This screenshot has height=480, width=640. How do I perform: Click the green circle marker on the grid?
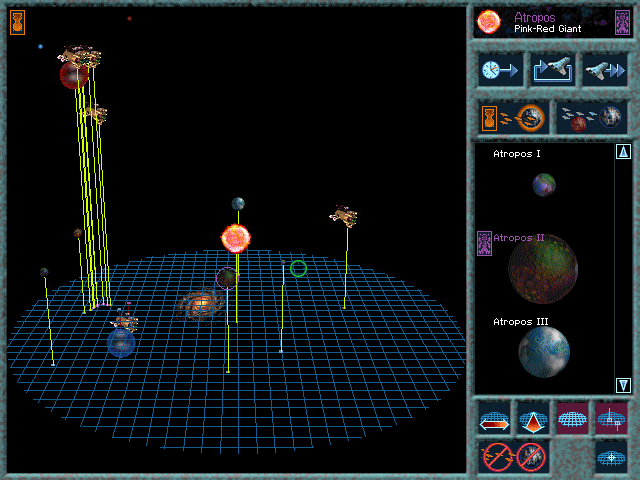click(x=298, y=269)
